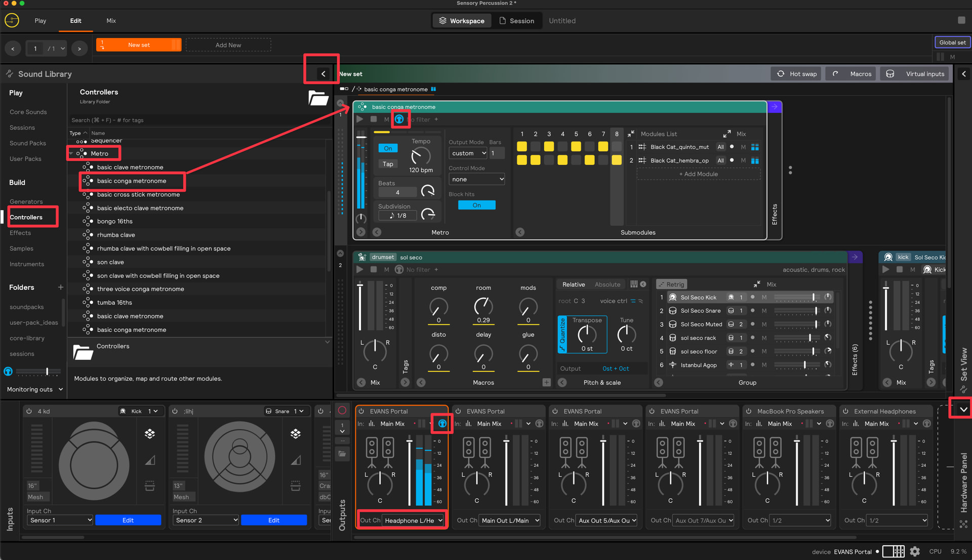Mute Black Cat_quinto_mut module
Viewport: 972px width, 560px height.
pos(743,147)
